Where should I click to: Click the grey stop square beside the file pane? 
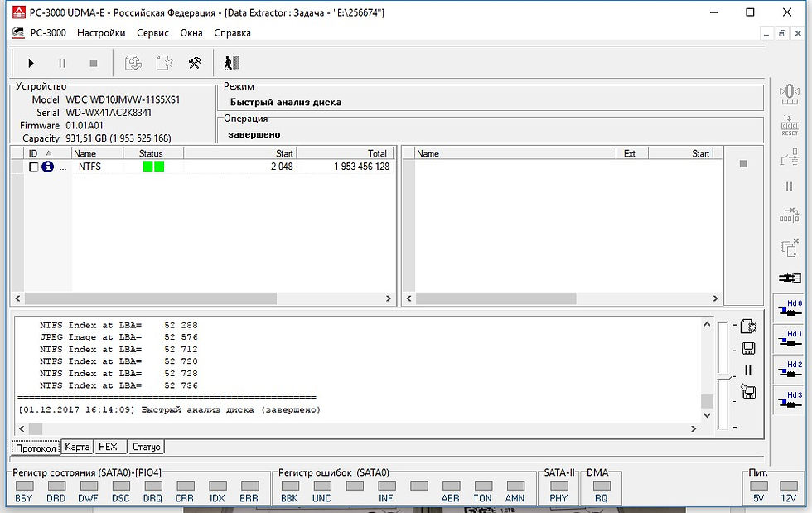pyautogui.click(x=743, y=164)
